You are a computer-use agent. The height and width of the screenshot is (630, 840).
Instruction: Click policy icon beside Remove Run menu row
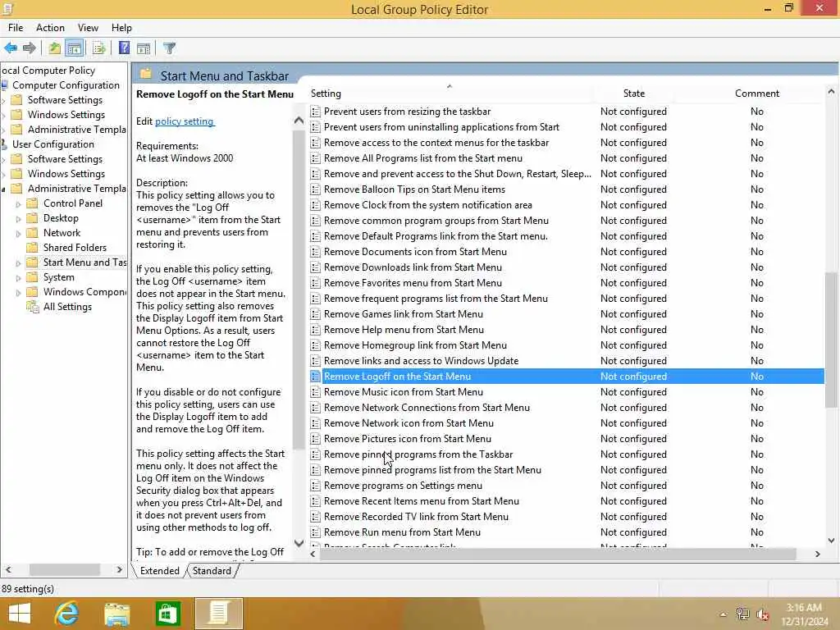[x=316, y=532]
